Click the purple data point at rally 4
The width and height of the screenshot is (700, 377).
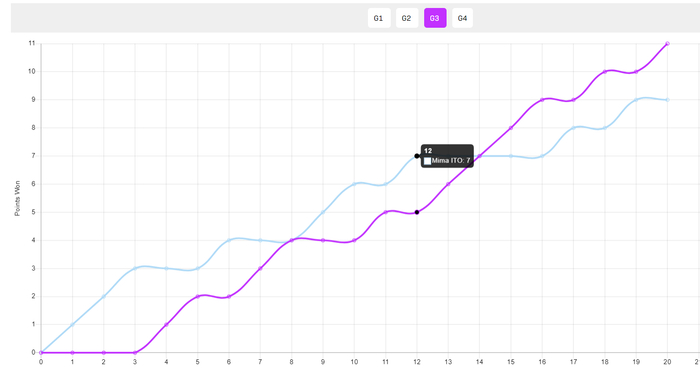(x=166, y=325)
